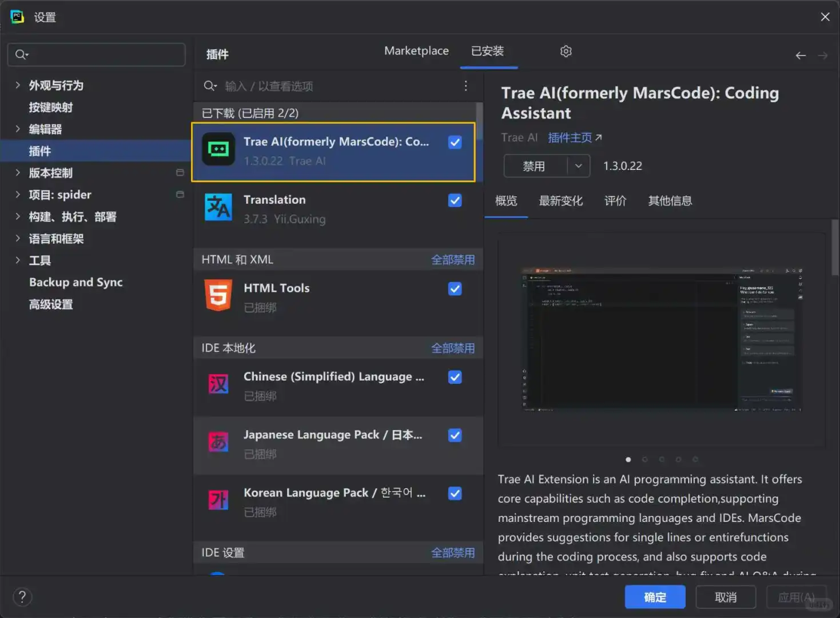Click the 取消 button

(x=726, y=597)
